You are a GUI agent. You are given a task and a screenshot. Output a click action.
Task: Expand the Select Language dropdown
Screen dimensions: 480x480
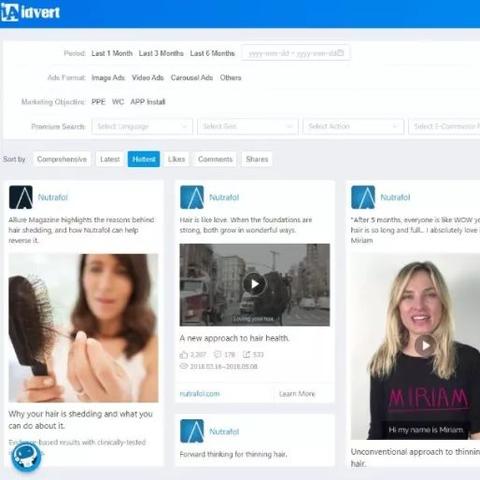coord(142,126)
